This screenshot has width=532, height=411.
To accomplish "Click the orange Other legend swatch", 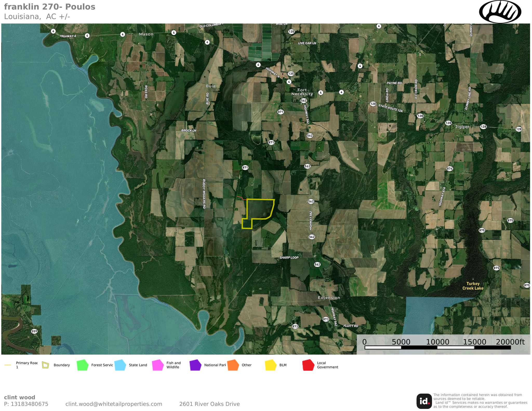I will (x=233, y=365).
